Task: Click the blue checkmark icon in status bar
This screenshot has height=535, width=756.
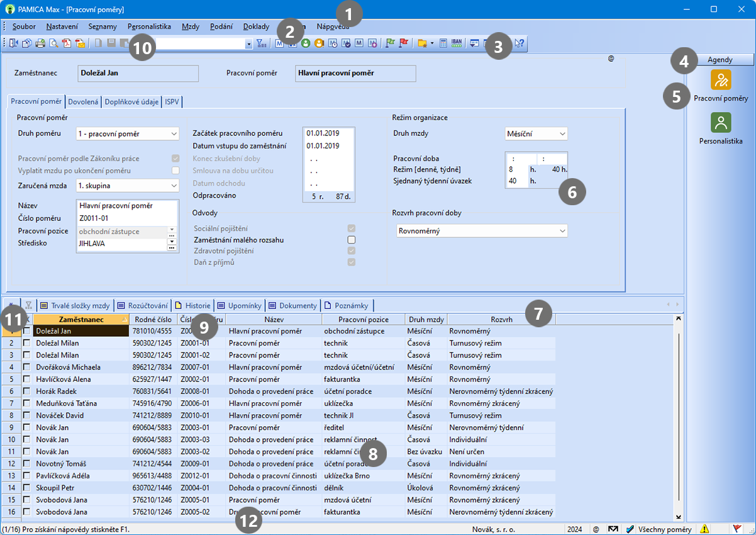Action: tap(630, 529)
